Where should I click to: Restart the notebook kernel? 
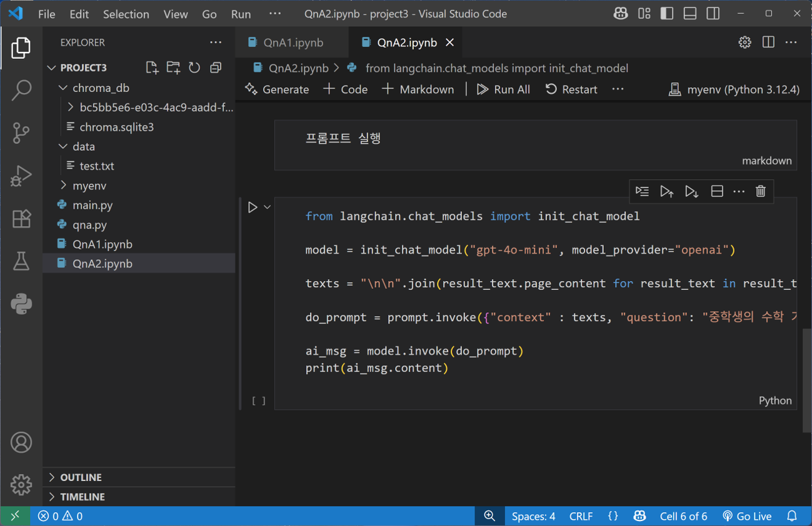tap(571, 89)
